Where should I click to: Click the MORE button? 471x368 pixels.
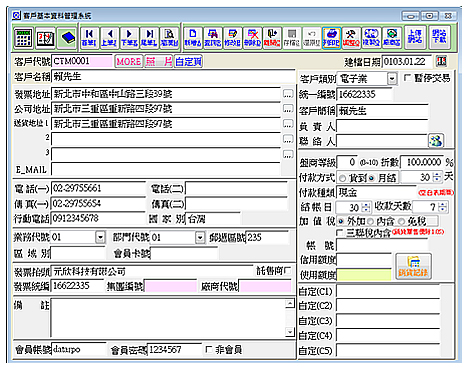[x=129, y=62]
